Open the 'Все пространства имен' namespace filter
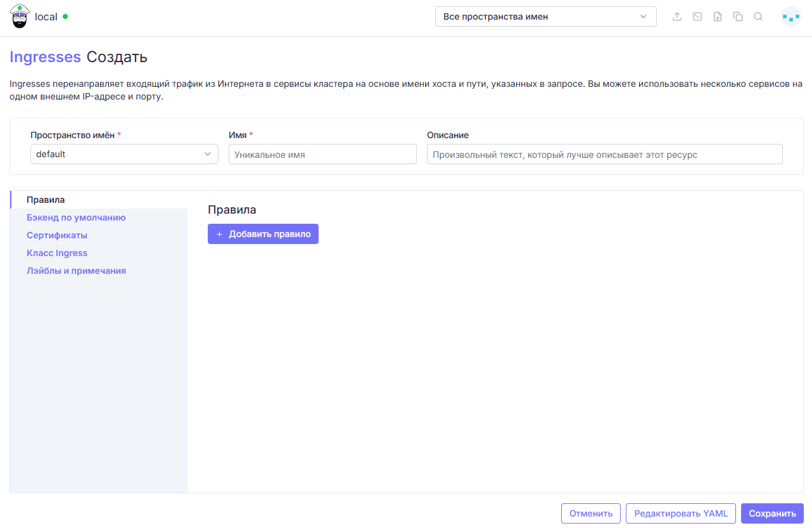Image resolution: width=812 pixels, height=528 pixels. point(546,16)
